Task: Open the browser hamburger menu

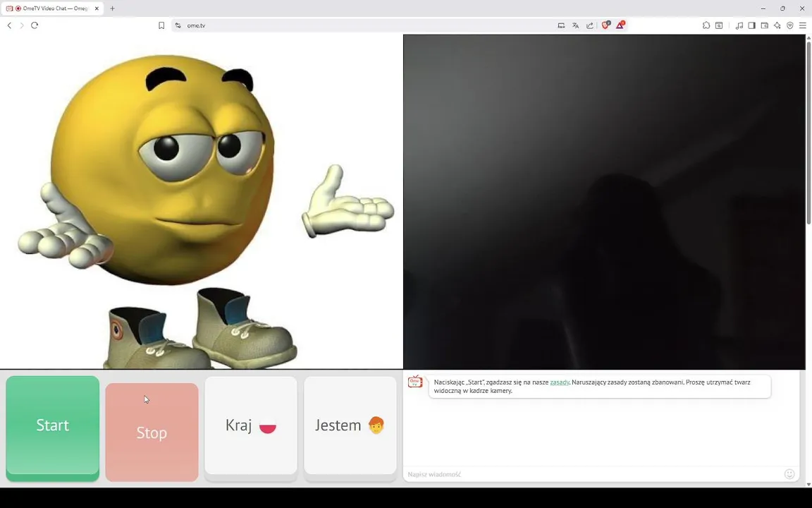Action: click(x=803, y=25)
